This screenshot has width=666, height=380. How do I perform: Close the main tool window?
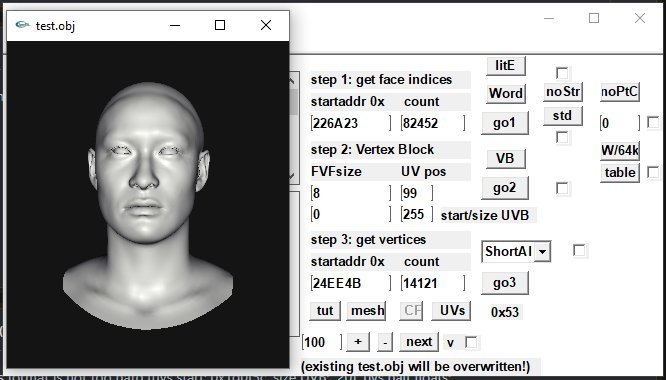(x=640, y=18)
